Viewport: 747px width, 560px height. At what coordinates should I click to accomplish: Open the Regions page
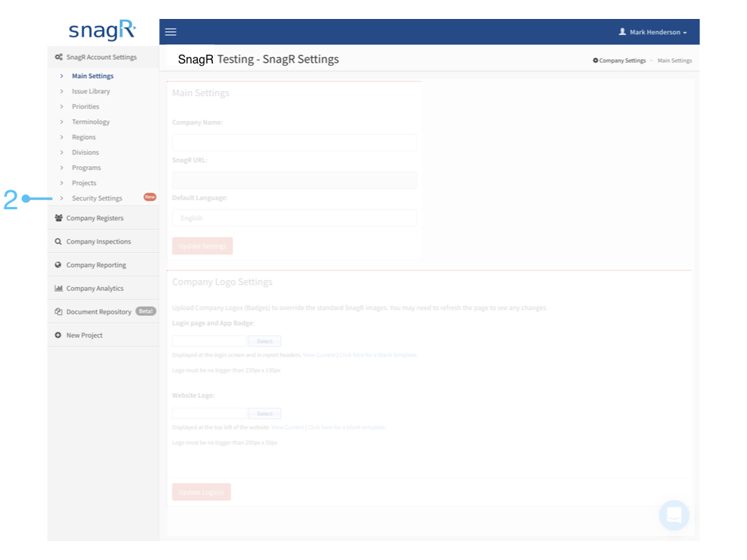83,136
